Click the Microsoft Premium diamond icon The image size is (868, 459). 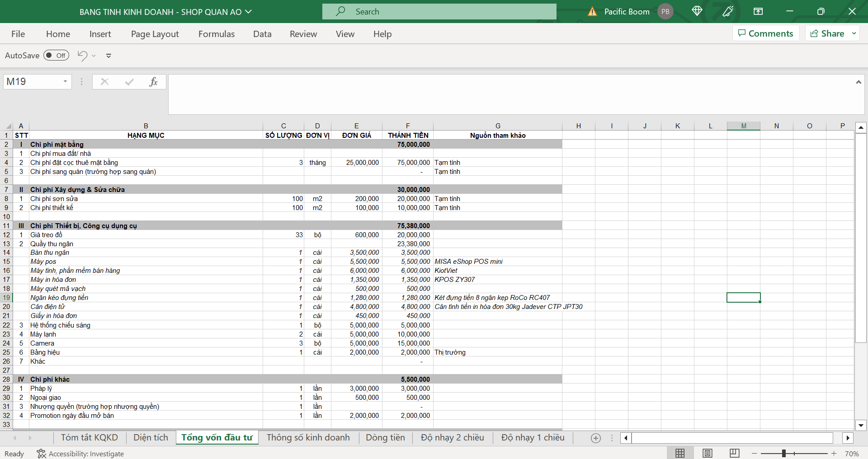pos(697,11)
